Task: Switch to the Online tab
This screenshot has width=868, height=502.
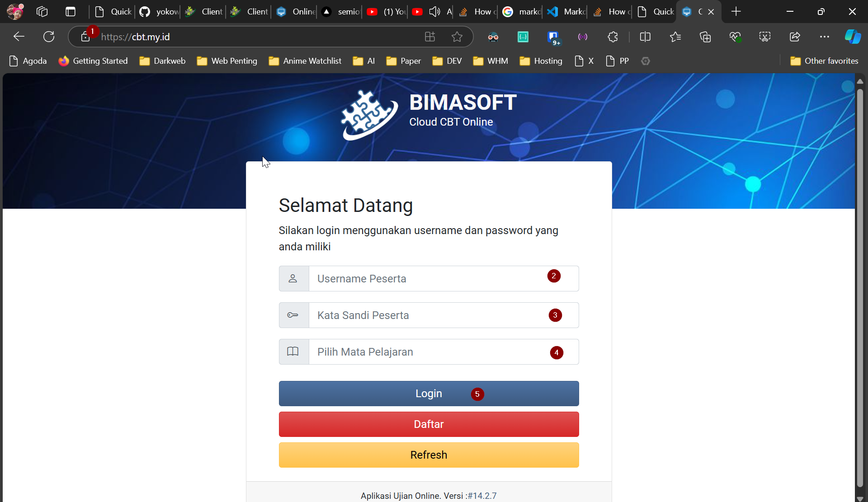Action: [294, 12]
